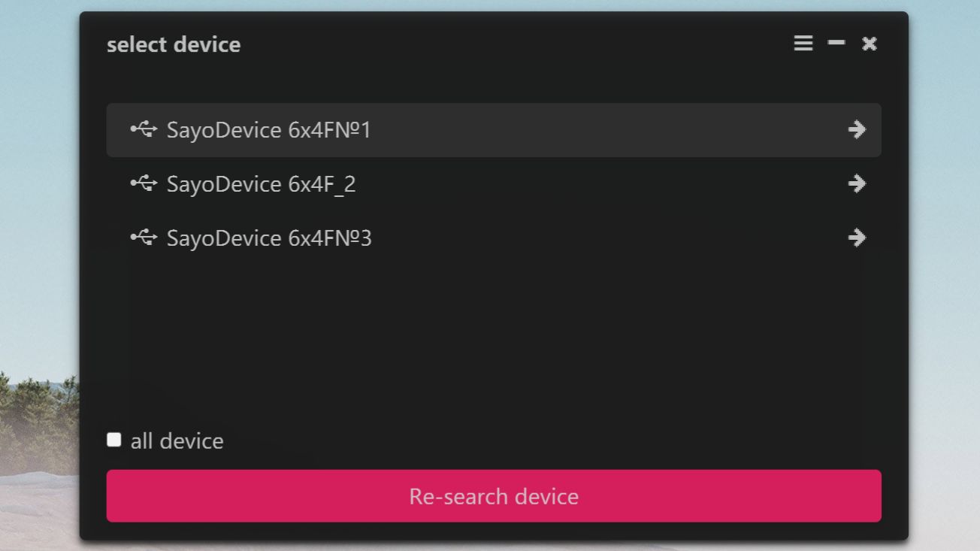Viewport: 980px width, 551px height.
Task: Select the SayoDevice 6x4F№1 entry name
Action: 268,130
